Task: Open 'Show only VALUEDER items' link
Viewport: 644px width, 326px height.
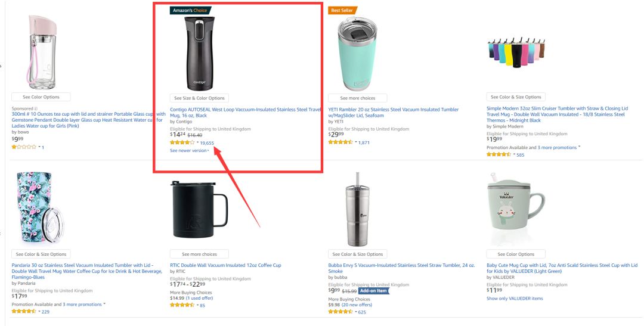Action: [x=515, y=299]
